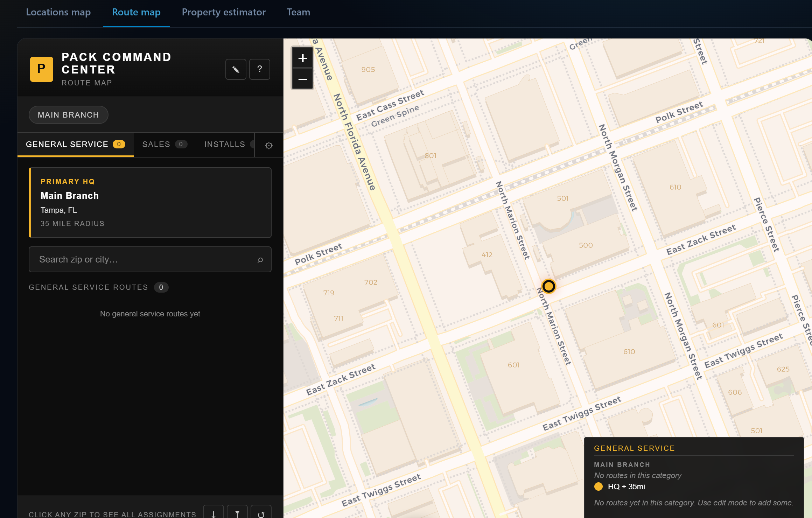Click the legend 'MAIN BRANCH' label
This screenshot has width=812, height=518.
point(622,465)
